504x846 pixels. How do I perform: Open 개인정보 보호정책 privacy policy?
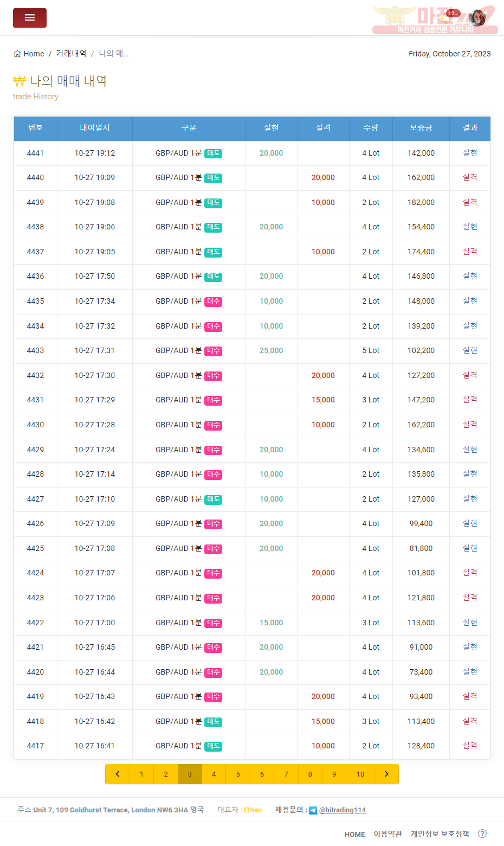(440, 834)
